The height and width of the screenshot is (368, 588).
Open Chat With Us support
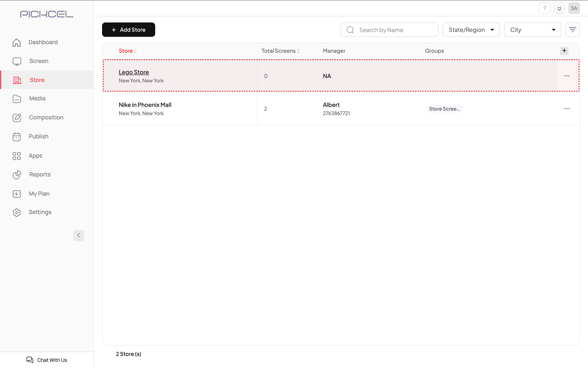[47, 360]
